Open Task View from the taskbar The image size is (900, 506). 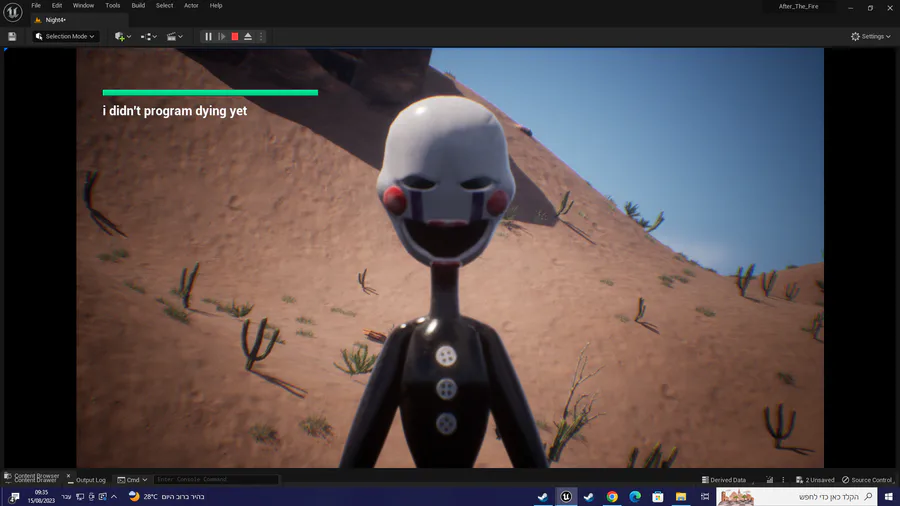(705, 497)
